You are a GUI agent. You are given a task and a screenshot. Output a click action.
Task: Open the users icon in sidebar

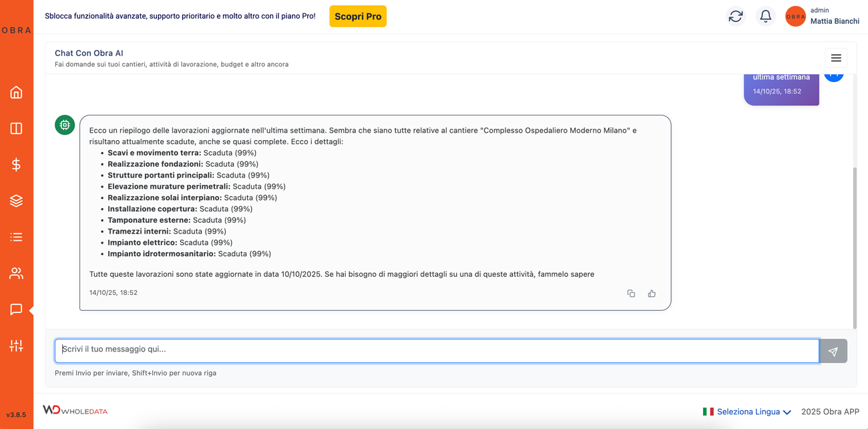[16, 274]
